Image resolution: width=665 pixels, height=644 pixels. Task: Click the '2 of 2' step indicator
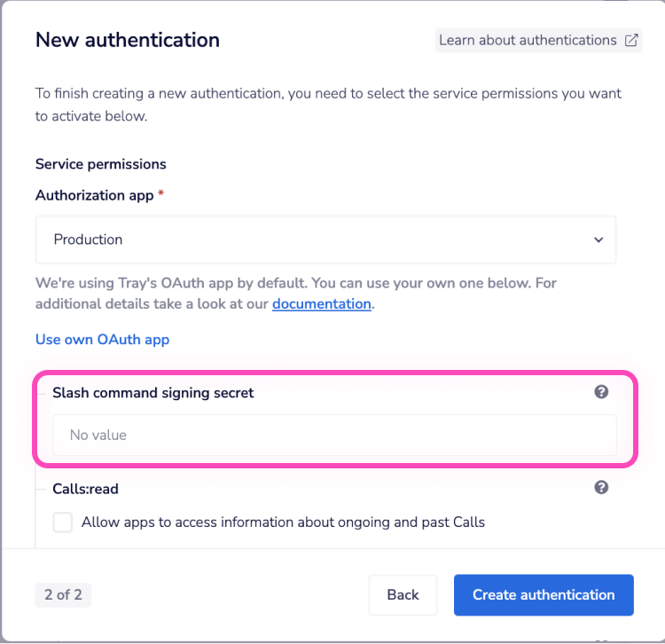click(63, 594)
